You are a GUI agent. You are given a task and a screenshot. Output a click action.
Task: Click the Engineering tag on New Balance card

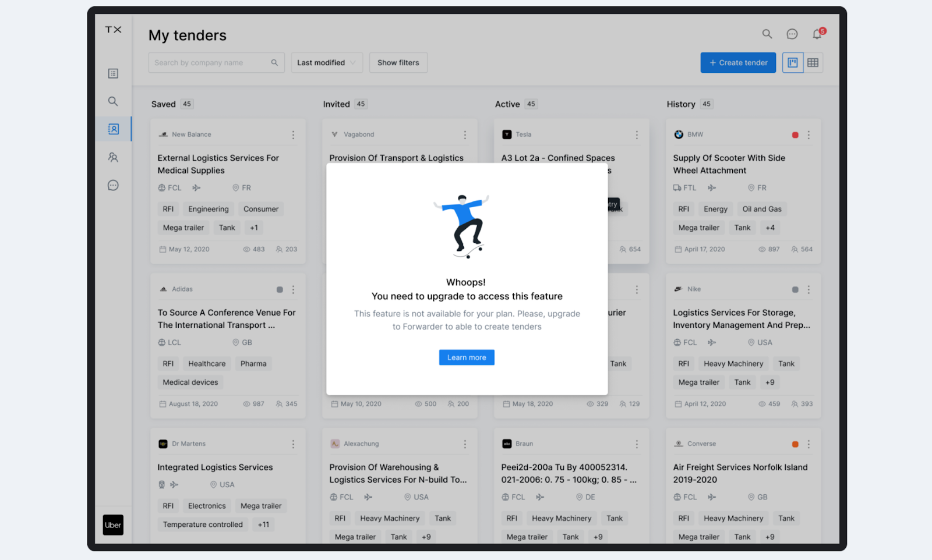(x=209, y=209)
